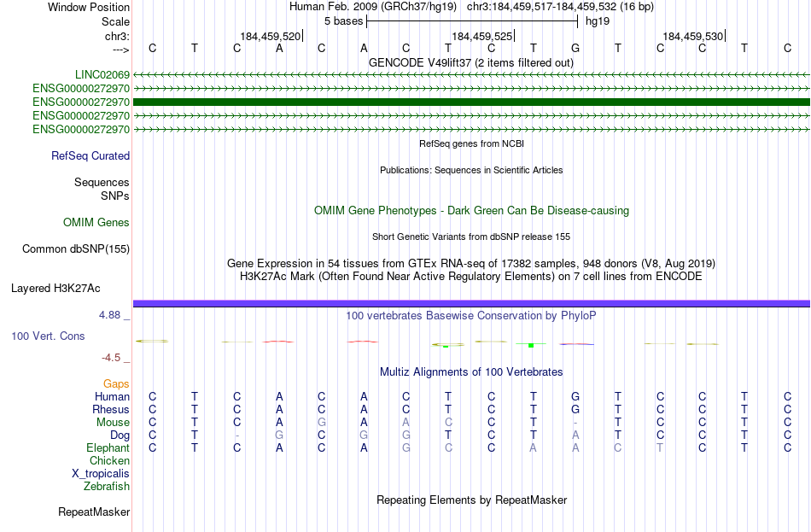Select the X_tropicalis species label
The width and height of the screenshot is (811, 532).
(101, 474)
